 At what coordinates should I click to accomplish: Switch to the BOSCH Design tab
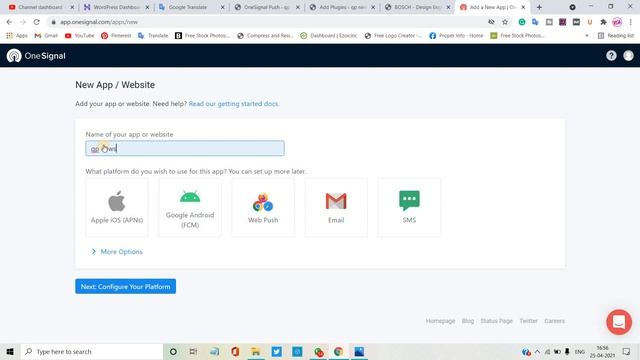pyautogui.click(x=417, y=7)
